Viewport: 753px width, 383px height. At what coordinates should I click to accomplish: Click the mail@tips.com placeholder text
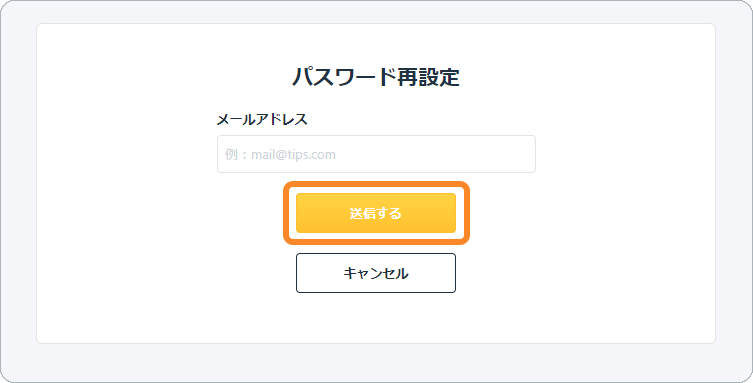tap(293, 155)
